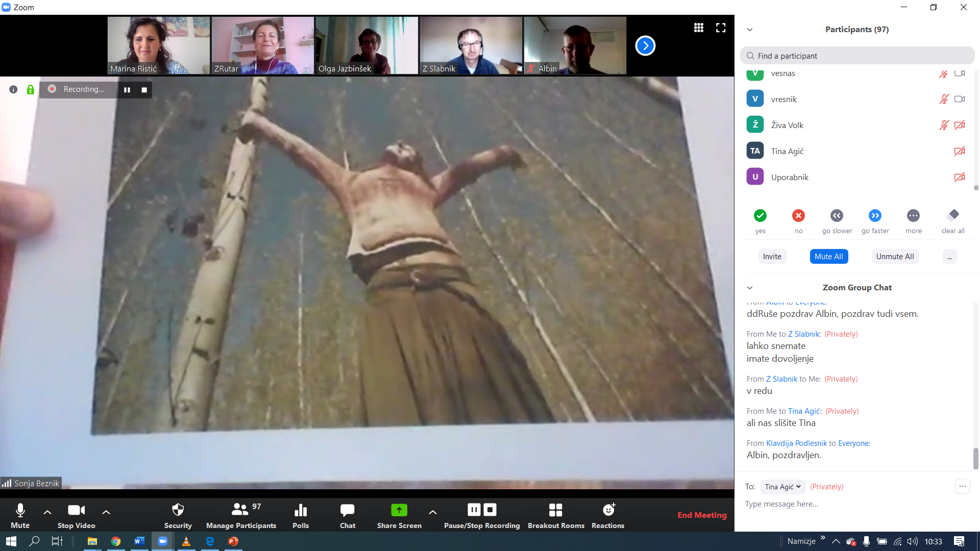The image size is (980, 551).
Task: Click the Invite button
Action: 772,257
